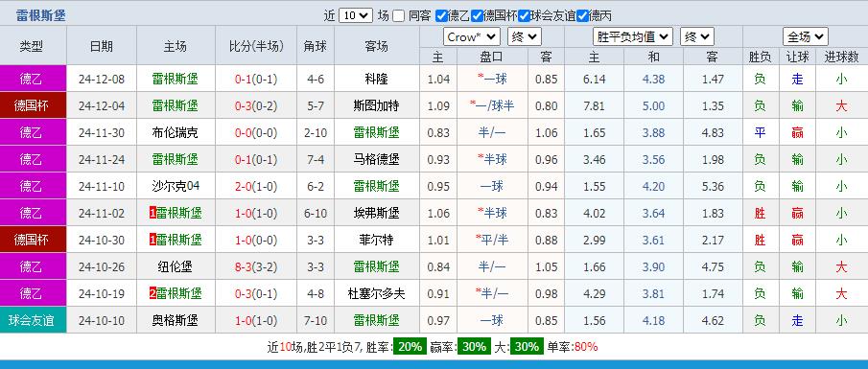Click corner count 2-10 in the 布伦瑞克 row

point(316,132)
